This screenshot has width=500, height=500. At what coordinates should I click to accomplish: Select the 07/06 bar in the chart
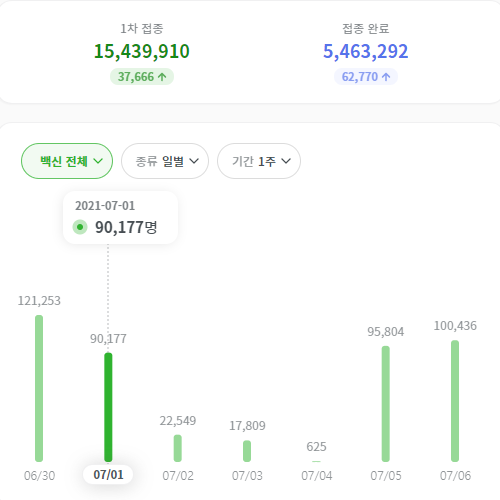(455, 401)
